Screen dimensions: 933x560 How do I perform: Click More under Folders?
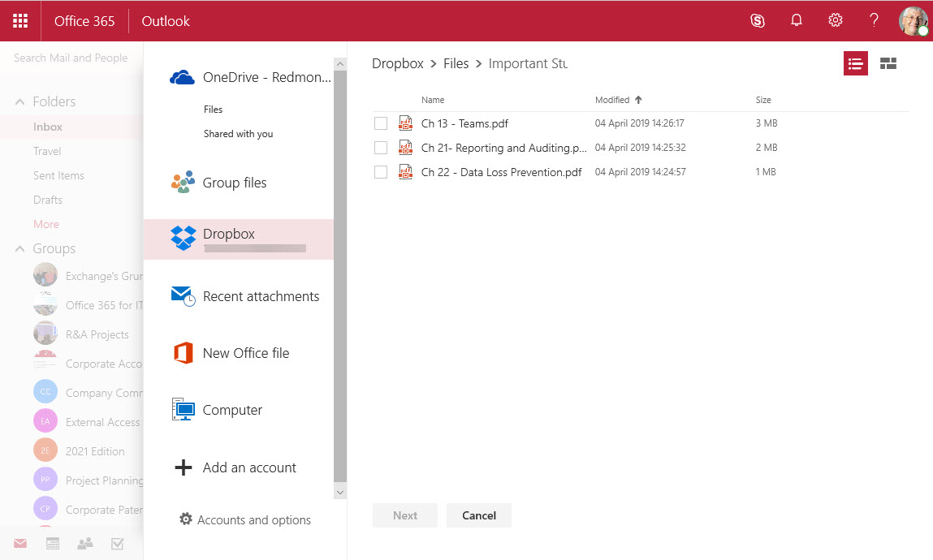pos(45,224)
